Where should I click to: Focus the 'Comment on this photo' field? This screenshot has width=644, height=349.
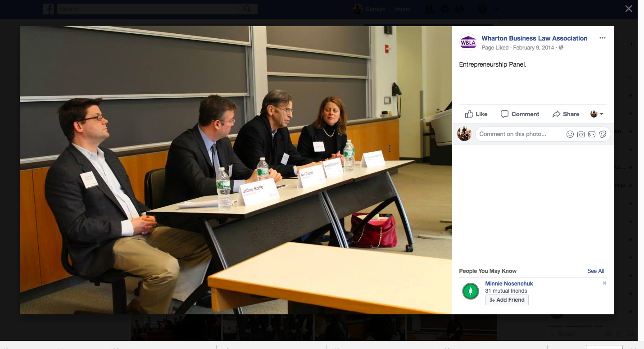point(518,134)
